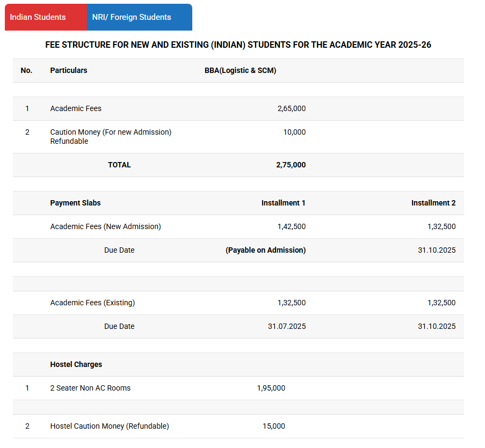Viewport: 485px width, 448px height.
Task: Select the BBA(Logistic & SCM) column header
Action: [x=240, y=70]
